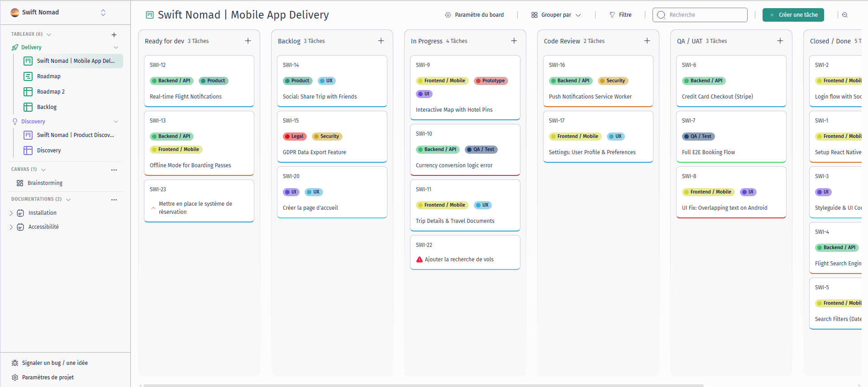Click the Prototype tag on SWI-9

[491, 81]
